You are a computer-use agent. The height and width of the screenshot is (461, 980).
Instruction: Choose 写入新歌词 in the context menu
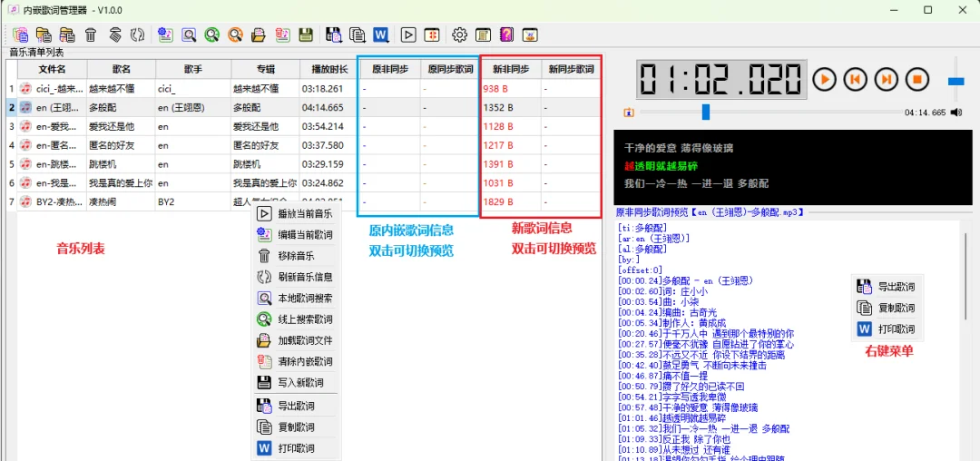[296, 382]
